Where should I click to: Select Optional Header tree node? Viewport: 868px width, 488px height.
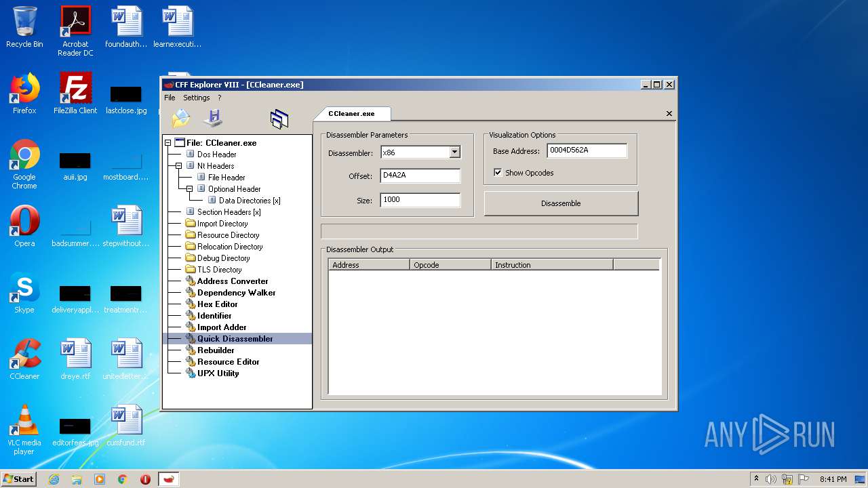[x=234, y=189]
